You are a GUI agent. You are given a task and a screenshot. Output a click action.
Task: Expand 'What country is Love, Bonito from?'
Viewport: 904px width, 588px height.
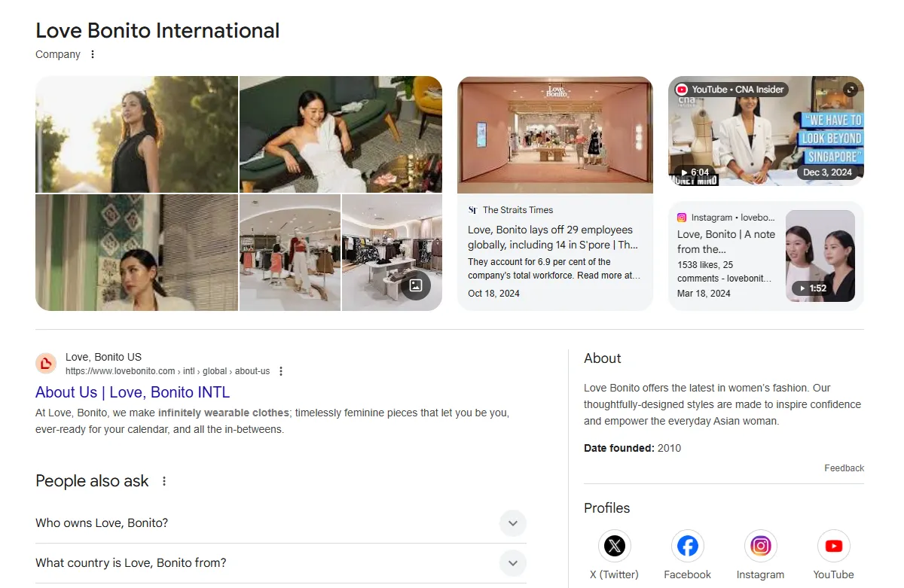point(512,563)
